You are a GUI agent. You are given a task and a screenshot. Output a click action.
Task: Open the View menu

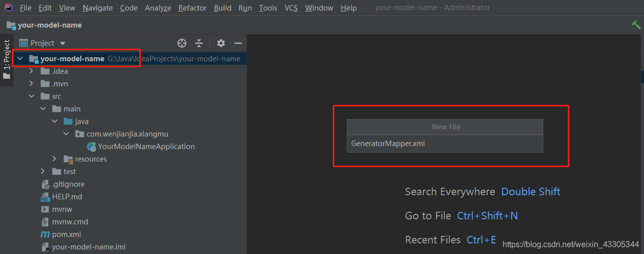(67, 8)
